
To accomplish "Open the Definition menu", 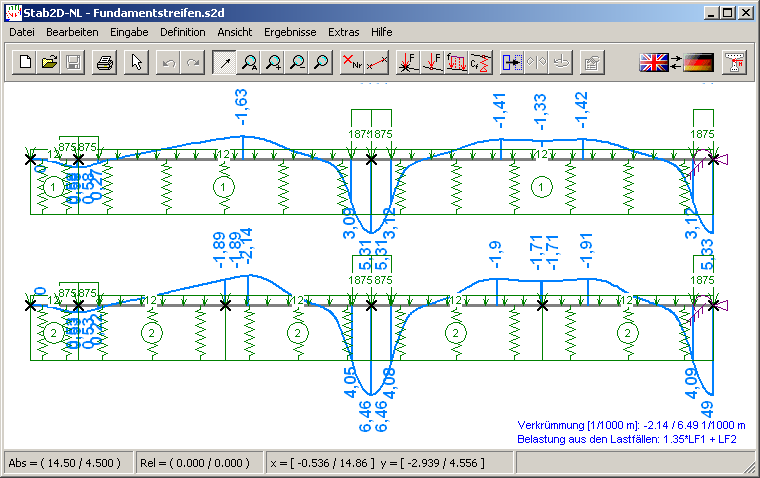I will click(182, 32).
